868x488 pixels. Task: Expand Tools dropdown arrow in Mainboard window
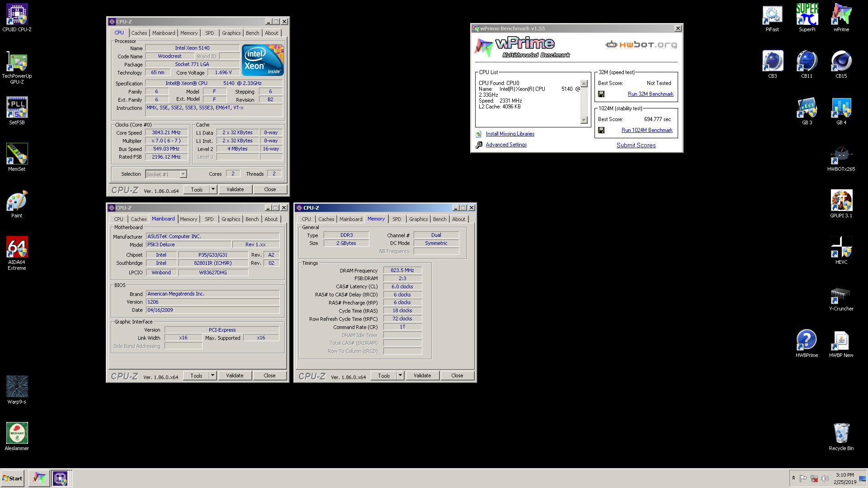(x=213, y=375)
